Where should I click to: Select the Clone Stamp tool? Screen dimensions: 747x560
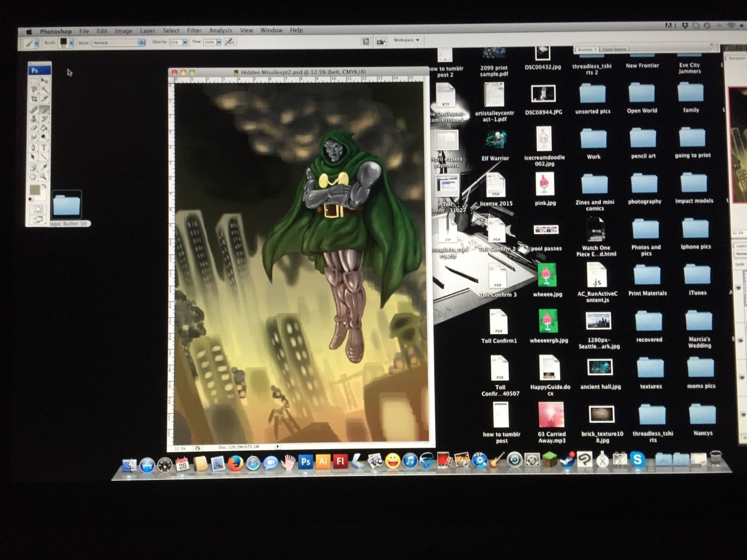(34, 118)
